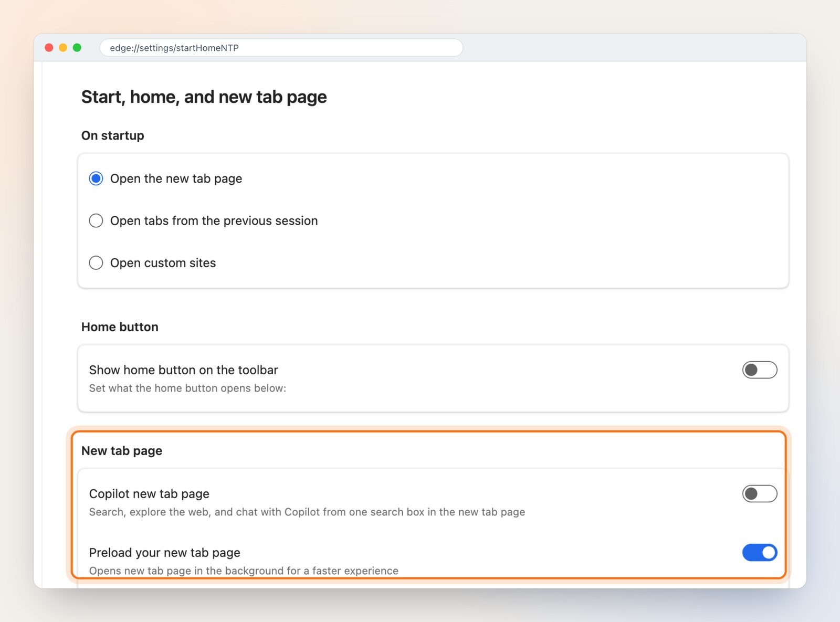Click the 'Home button' section heading
Screen dimensions: 840x622
tap(120, 327)
